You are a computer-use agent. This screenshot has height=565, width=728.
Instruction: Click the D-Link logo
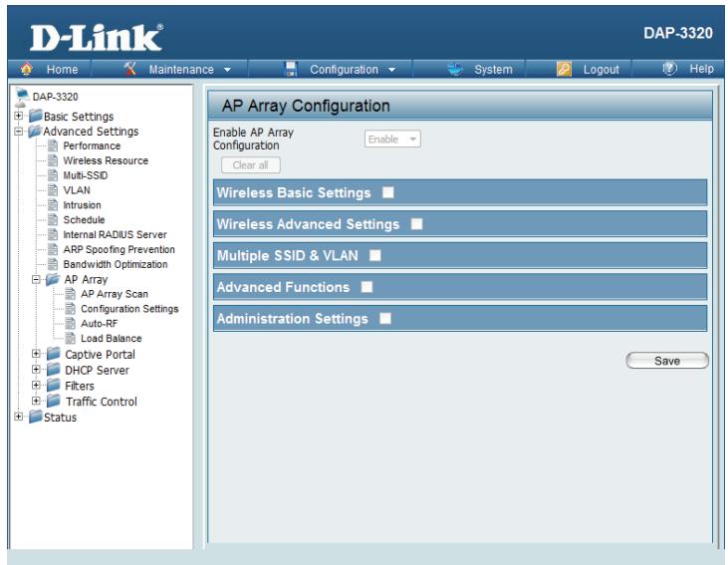(97, 37)
